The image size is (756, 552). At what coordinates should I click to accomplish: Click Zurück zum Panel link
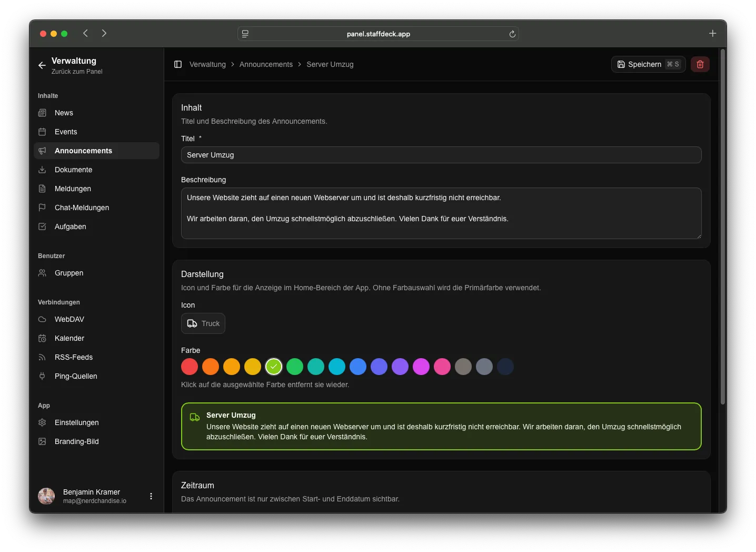click(x=77, y=72)
